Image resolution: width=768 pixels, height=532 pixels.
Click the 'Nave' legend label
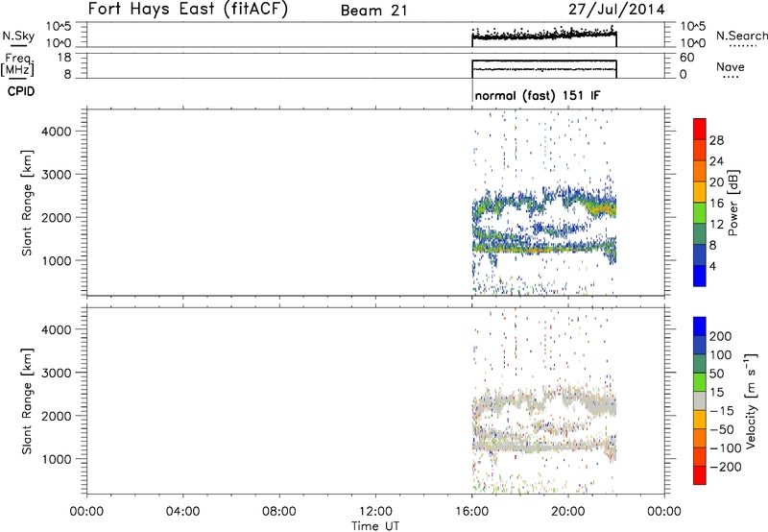730,66
